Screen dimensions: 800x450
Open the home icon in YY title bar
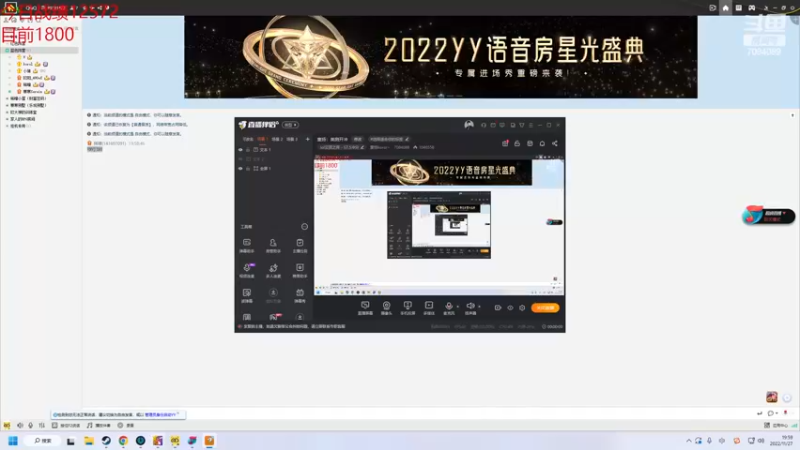click(726, 8)
